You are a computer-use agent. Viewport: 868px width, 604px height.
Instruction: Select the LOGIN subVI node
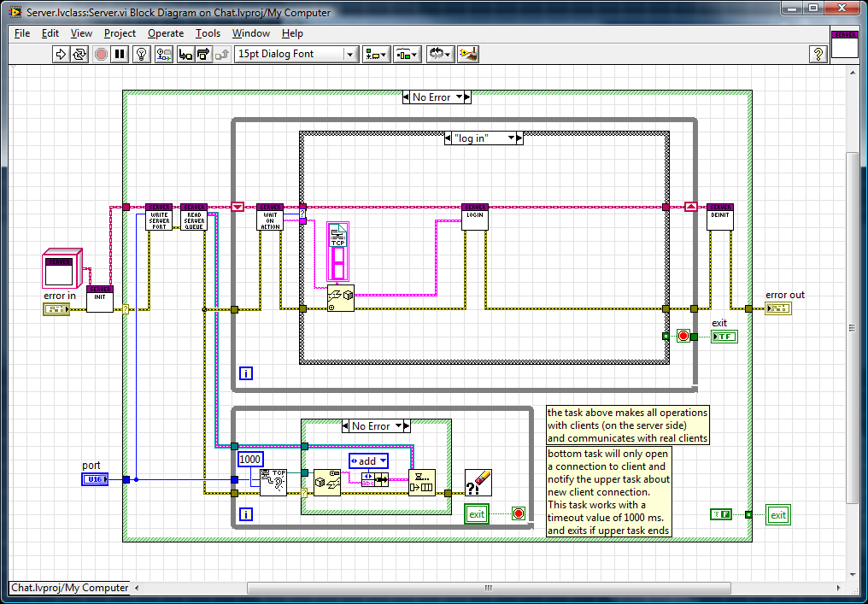coord(474,216)
